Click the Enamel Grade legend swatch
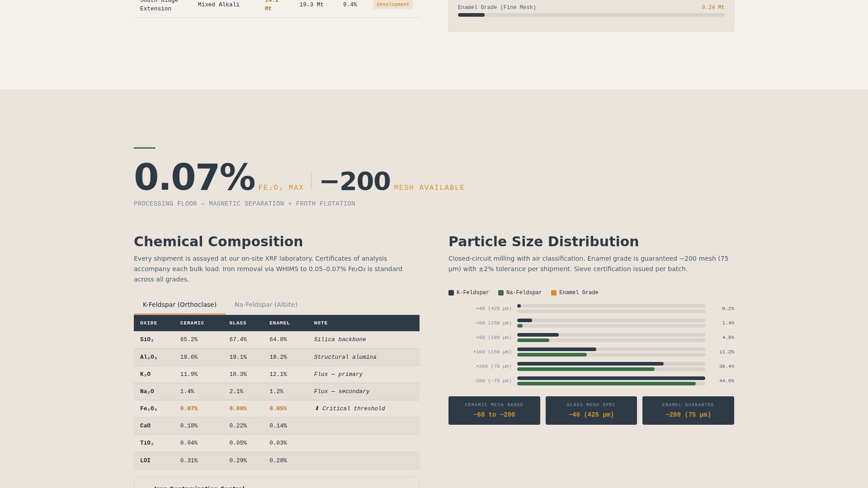The width and height of the screenshot is (868, 488). pos(553,293)
